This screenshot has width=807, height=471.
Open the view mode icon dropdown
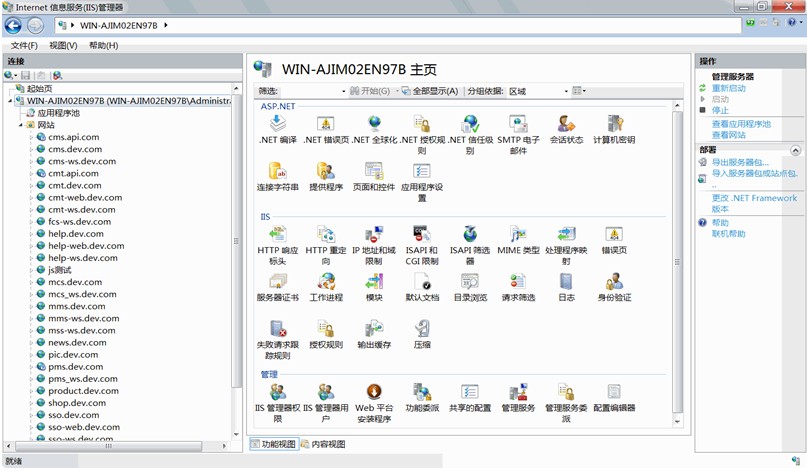(579, 91)
